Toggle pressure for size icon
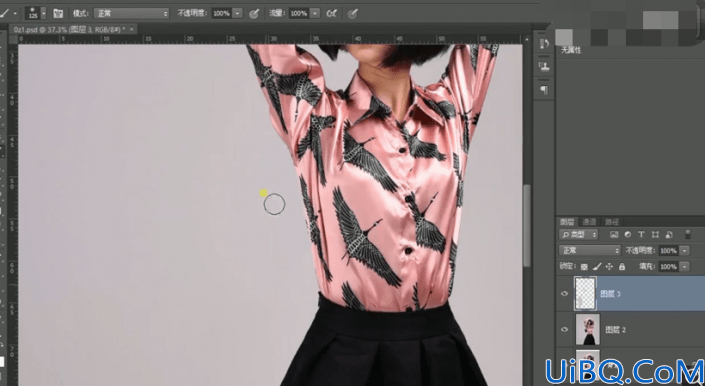 pyautogui.click(x=353, y=13)
